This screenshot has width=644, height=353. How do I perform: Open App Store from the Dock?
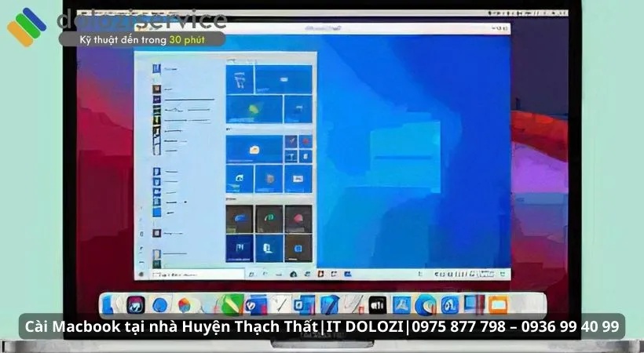tap(401, 305)
